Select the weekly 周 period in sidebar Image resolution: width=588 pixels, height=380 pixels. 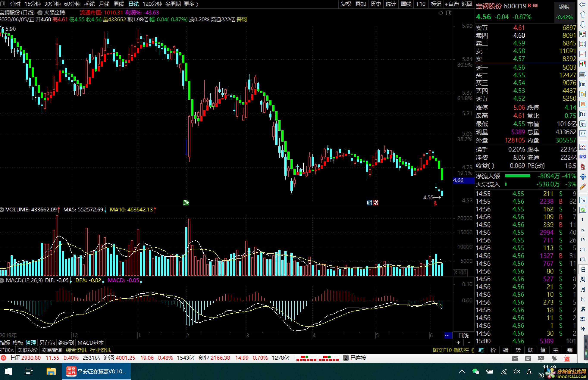point(583,279)
